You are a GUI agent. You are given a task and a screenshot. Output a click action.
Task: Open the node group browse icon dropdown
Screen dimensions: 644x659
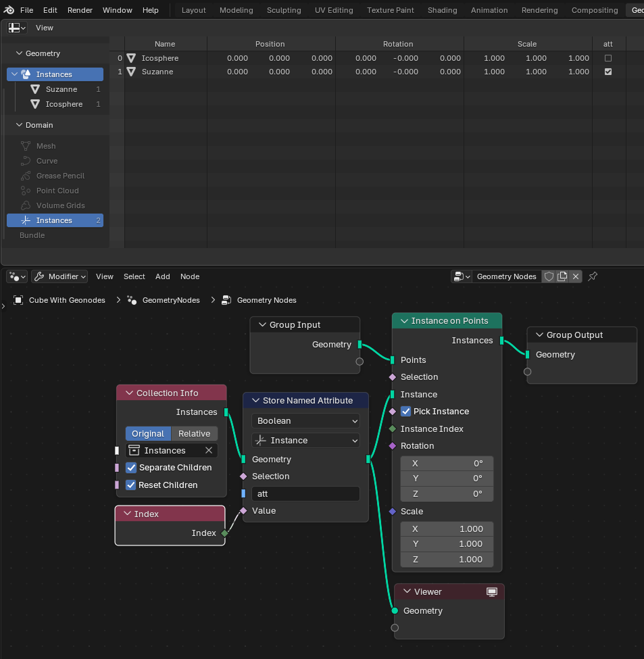pyautogui.click(x=462, y=276)
